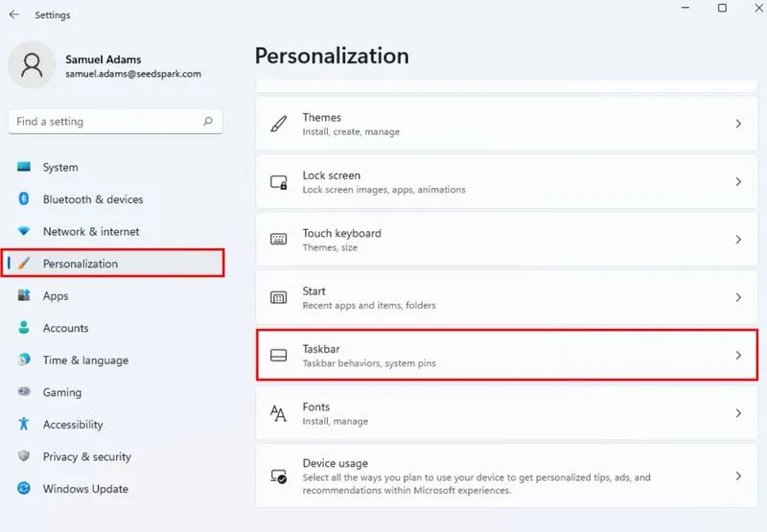
Task: Click the Find a setting search box
Action: pyautogui.click(x=115, y=122)
